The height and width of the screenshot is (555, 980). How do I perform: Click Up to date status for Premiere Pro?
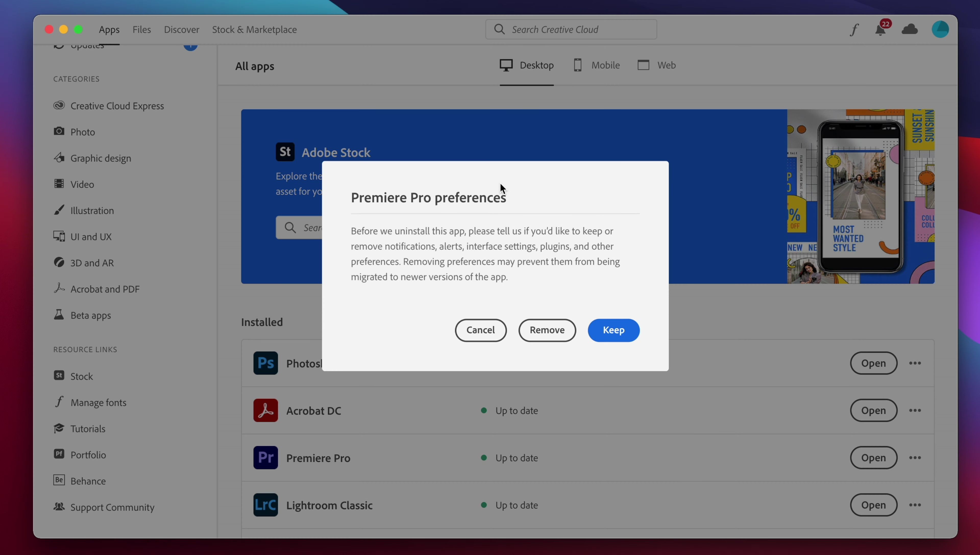click(509, 458)
